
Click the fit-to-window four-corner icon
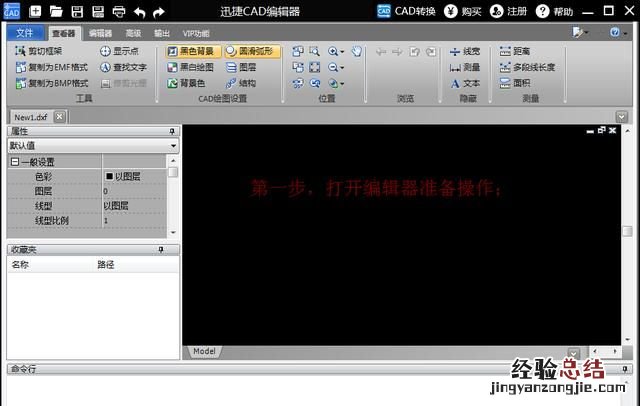[315, 67]
